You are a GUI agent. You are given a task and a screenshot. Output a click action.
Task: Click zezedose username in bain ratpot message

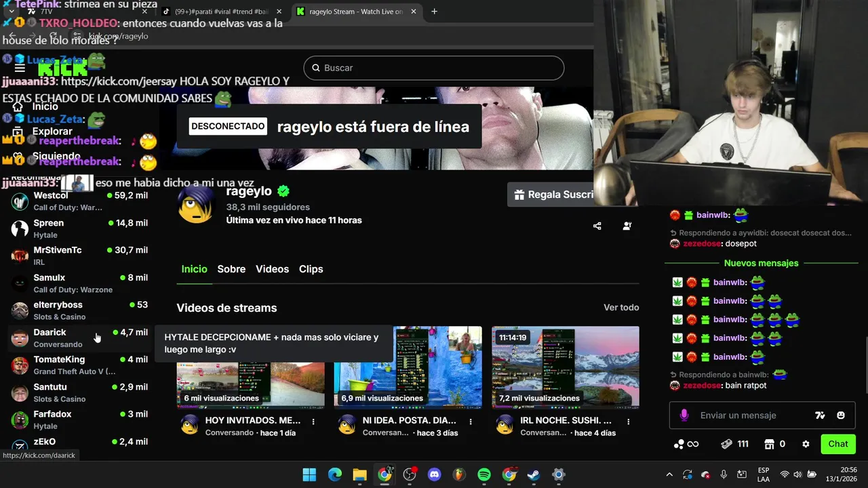702,386
